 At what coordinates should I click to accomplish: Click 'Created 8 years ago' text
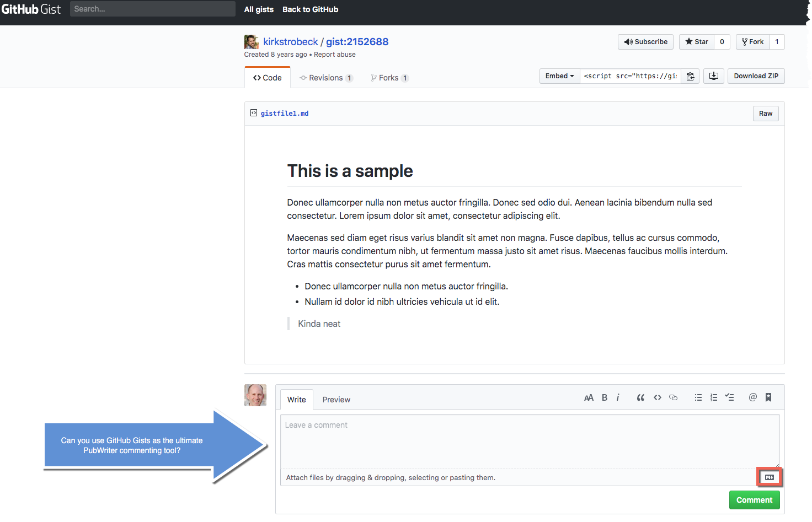276,55
